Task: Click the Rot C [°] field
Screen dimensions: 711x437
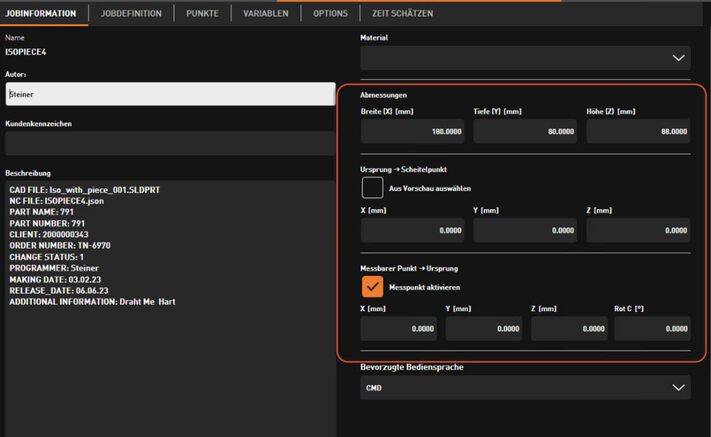Action: point(651,329)
